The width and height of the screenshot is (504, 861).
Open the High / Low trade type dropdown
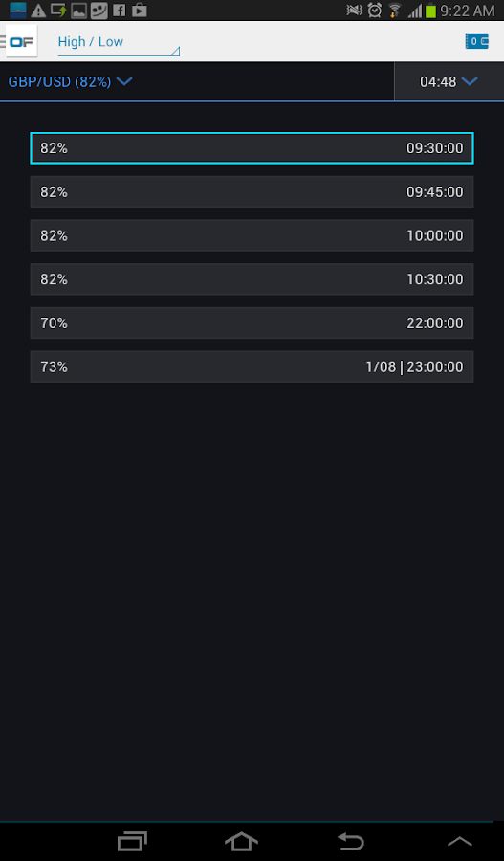coord(119,42)
